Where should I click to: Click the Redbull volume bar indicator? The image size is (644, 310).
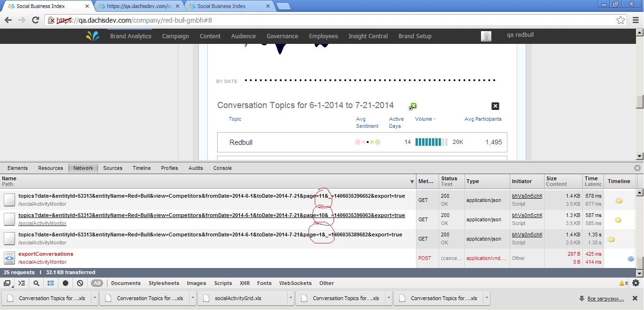(432, 142)
